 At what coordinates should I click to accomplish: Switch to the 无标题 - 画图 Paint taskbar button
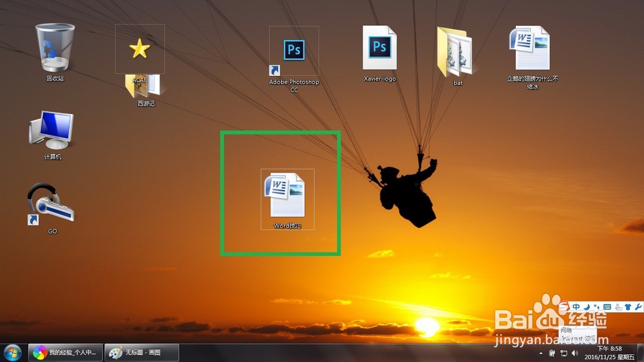coord(142,352)
